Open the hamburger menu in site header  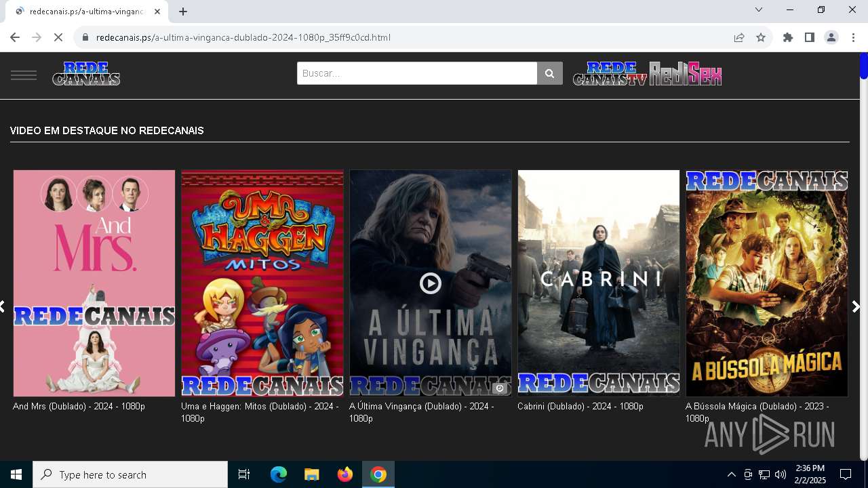coord(24,75)
